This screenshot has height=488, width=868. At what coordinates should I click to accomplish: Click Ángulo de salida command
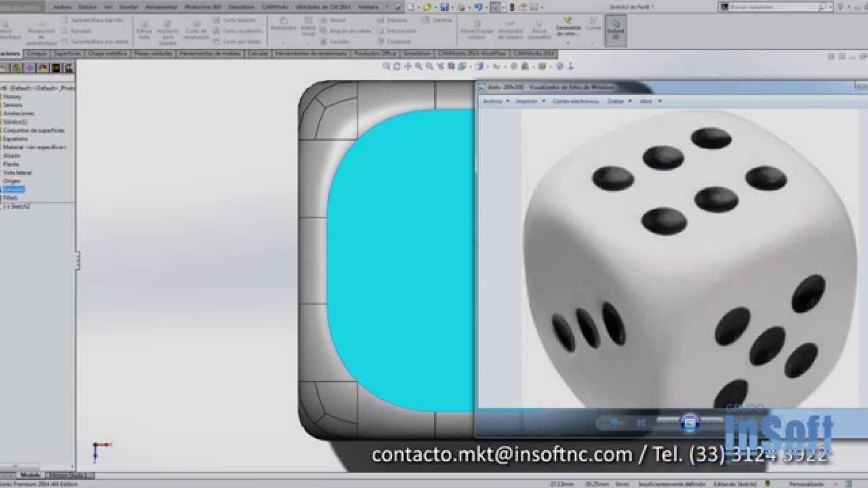pyautogui.click(x=346, y=31)
